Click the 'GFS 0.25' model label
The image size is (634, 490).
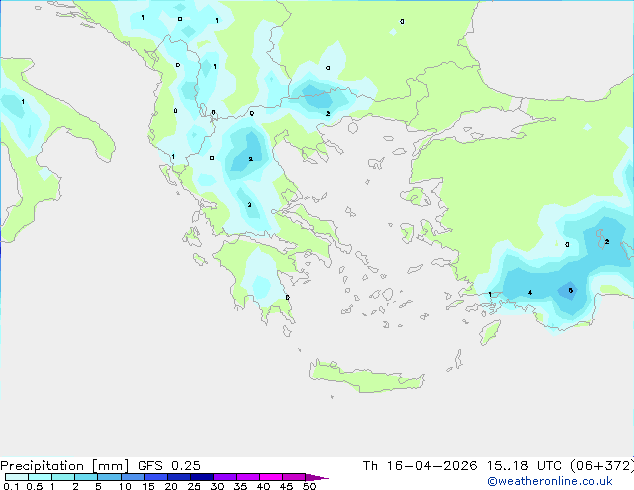pyautogui.click(x=169, y=465)
